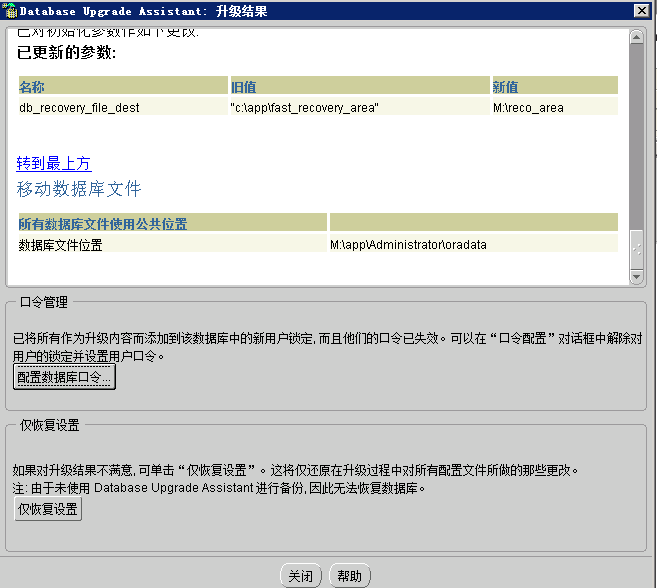This screenshot has width=657, height=588.
Task: Click the 关闭 button
Action: (300, 576)
